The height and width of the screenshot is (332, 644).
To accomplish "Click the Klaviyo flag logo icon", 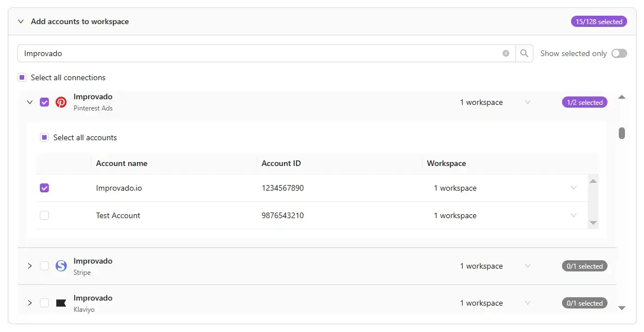I will tap(61, 303).
